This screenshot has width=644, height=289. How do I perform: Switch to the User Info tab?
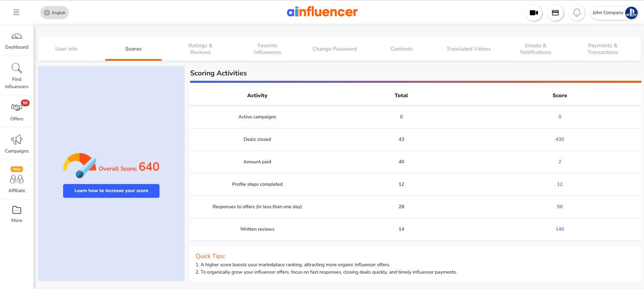pos(66,49)
